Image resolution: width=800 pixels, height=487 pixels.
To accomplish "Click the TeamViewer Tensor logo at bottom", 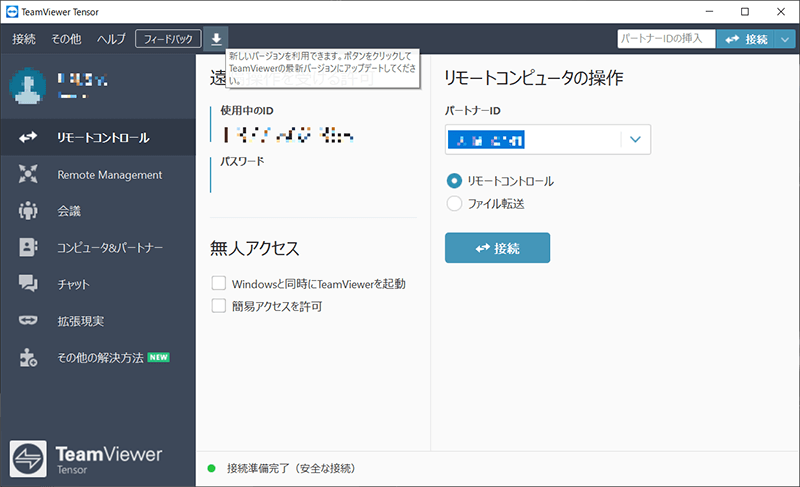I will [86, 459].
